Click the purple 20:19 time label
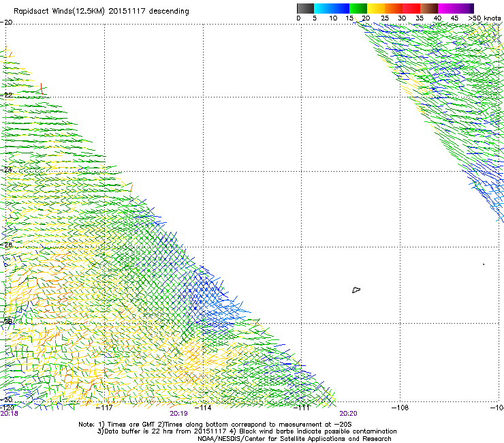The image size is (504, 443). (x=178, y=414)
